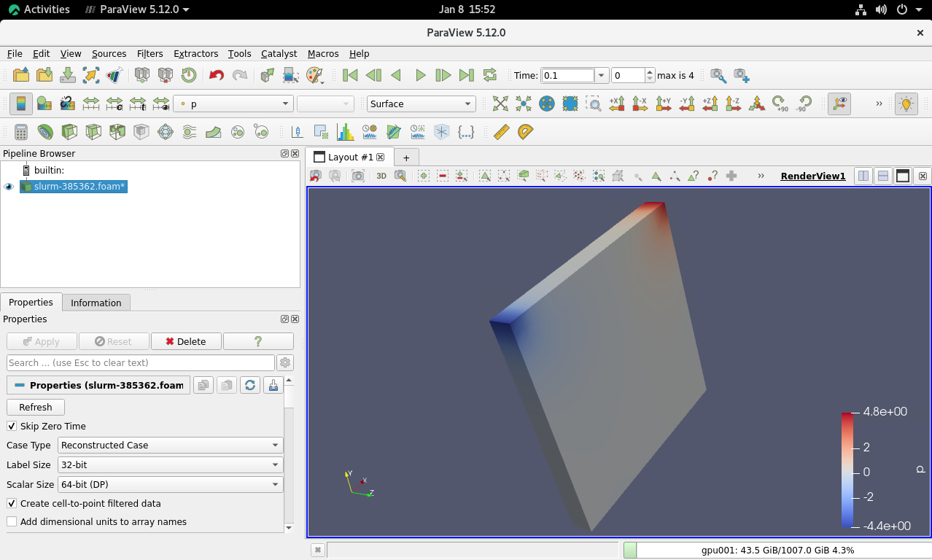The height and width of the screenshot is (560, 932).
Task: Click the Undo icon in toolbar
Action: [x=216, y=75]
